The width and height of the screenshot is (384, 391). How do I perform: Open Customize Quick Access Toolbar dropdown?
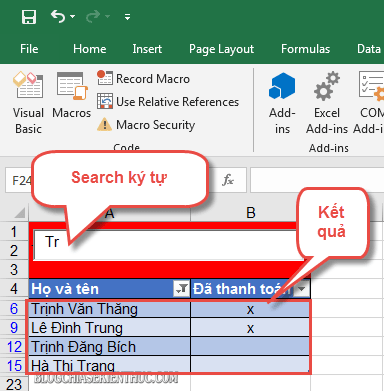click(x=127, y=17)
